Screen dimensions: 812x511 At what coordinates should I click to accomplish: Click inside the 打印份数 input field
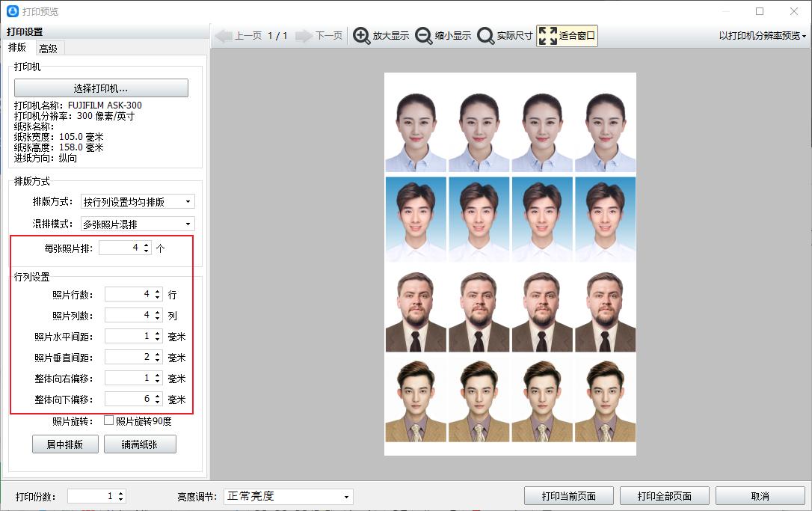[x=91, y=495]
